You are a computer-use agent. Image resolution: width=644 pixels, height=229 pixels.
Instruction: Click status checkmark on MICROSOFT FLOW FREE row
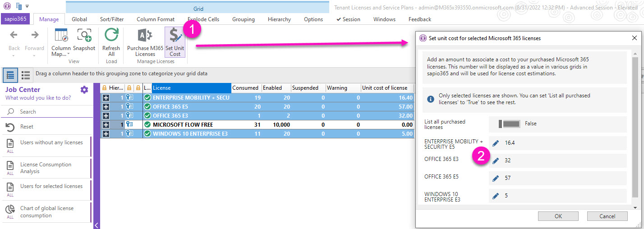pyautogui.click(x=147, y=124)
